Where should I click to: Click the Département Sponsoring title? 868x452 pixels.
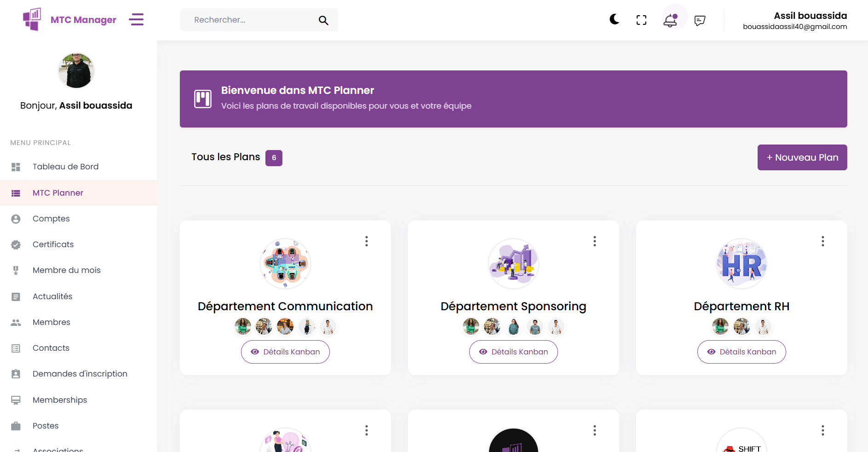tap(513, 307)
